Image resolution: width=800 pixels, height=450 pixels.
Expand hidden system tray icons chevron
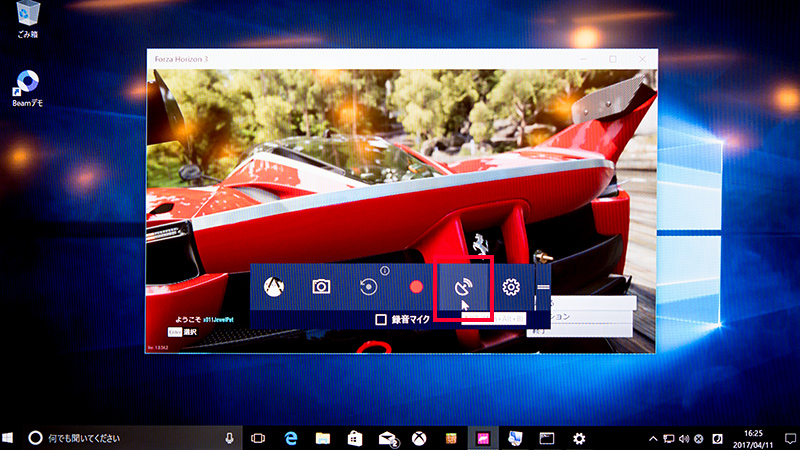pos(653,438)
